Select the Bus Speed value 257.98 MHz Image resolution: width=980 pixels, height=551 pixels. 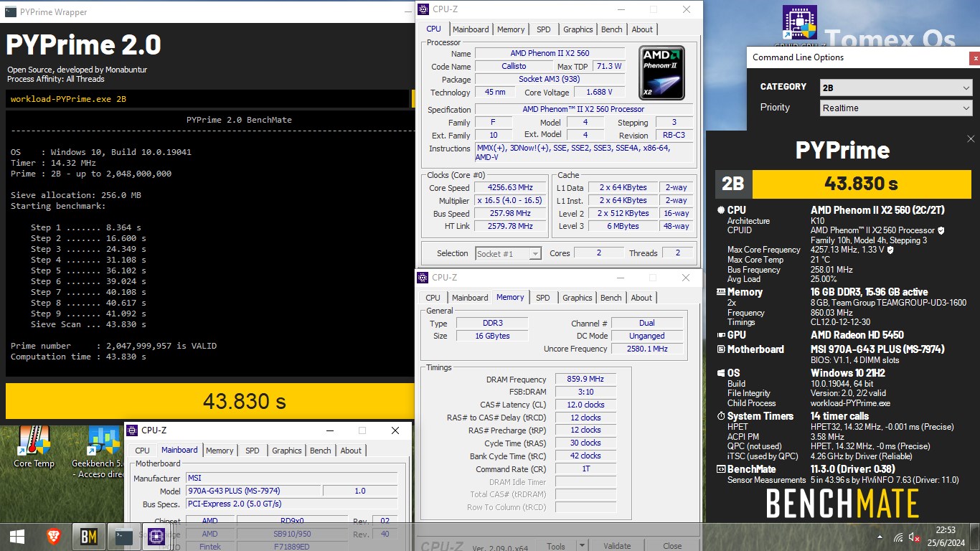510,214
